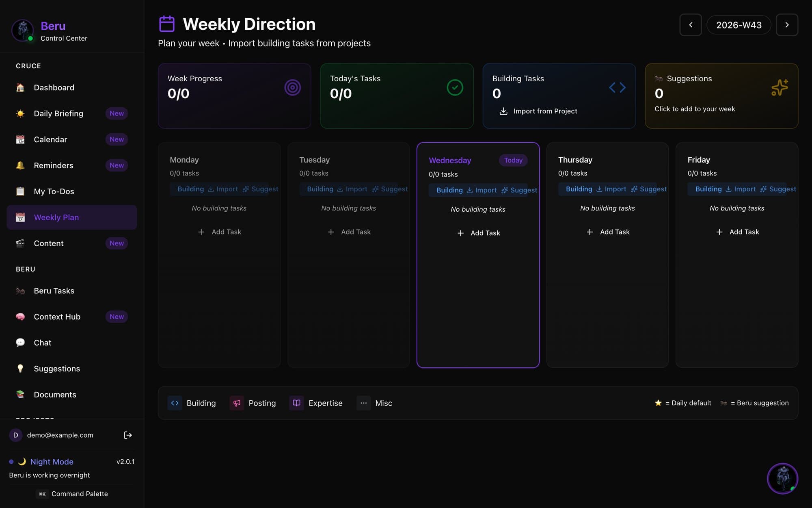Click the Building Tasks code brackets icon

click(617, 87)
